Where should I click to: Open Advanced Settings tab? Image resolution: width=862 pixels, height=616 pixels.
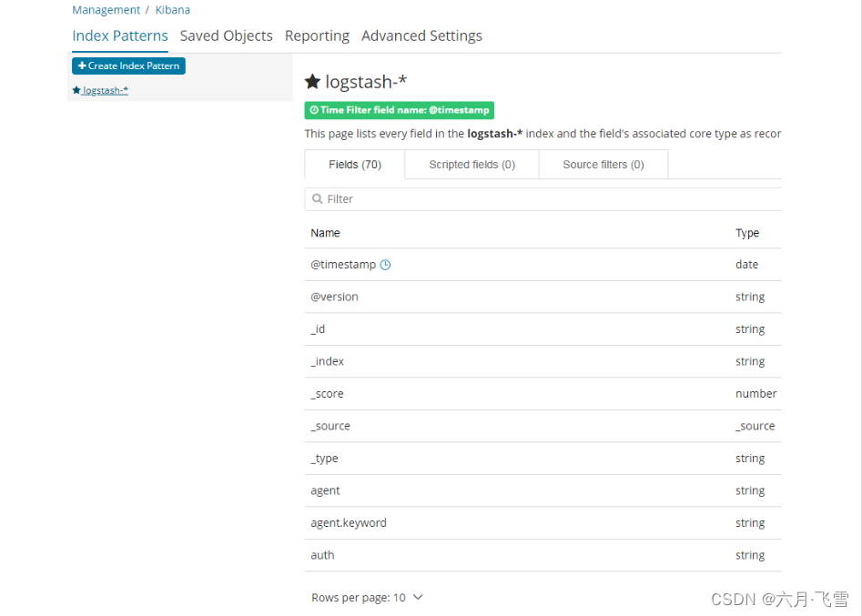[421, 35]
